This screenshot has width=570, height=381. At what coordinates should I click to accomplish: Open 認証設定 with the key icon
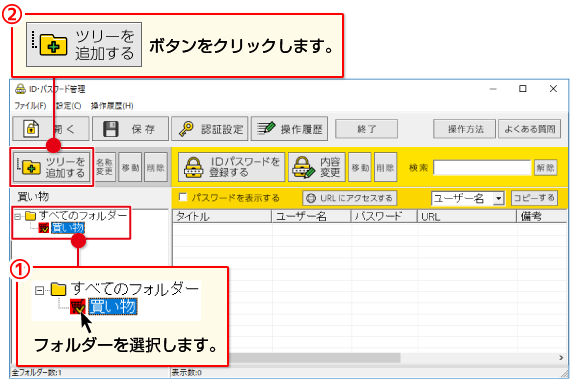(x=209, y=129)
